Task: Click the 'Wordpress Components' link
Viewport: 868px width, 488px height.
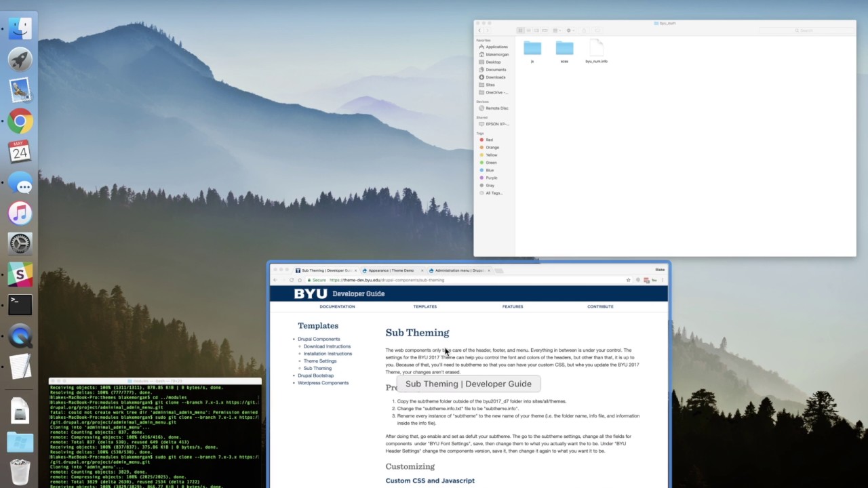Action: (323, 383)
